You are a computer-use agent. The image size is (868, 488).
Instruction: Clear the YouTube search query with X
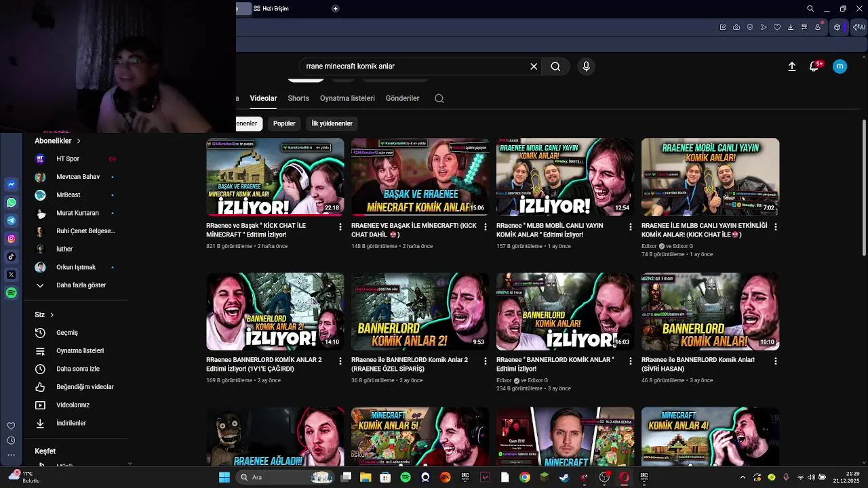pos(534,66)
